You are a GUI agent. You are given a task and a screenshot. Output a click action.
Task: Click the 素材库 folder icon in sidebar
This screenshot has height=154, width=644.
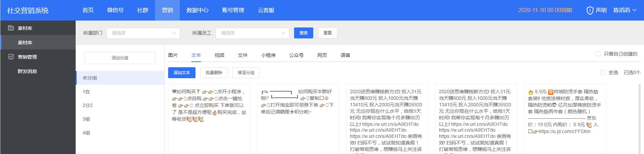tap(11, 28)
